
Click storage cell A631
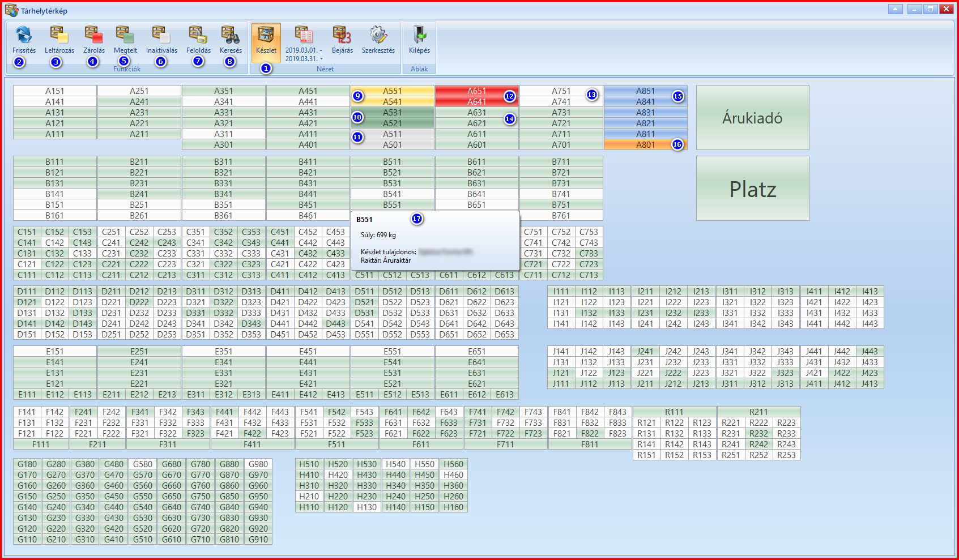pos(476,113)
